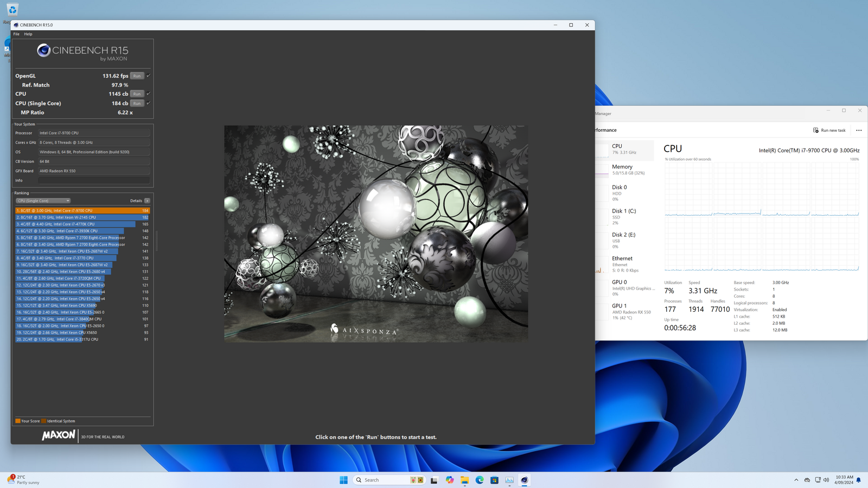
Task: Click the Cinebench icon on the taskbar
Action: pyautogui.click(x=525, y=480)
